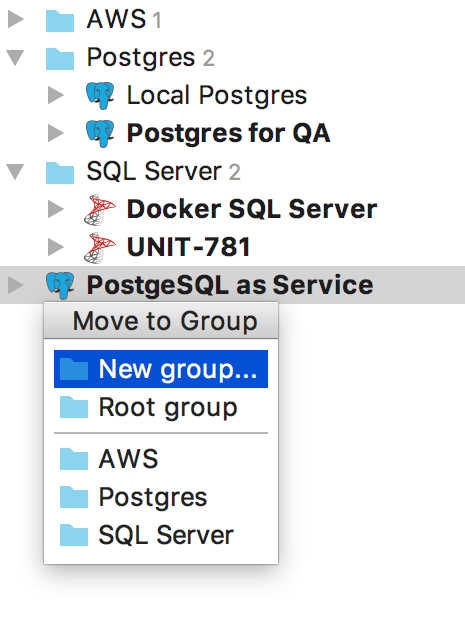Expand PostgeSQL as Service arrow
This screenshot has width=465, height=630.
pos(16,285)
